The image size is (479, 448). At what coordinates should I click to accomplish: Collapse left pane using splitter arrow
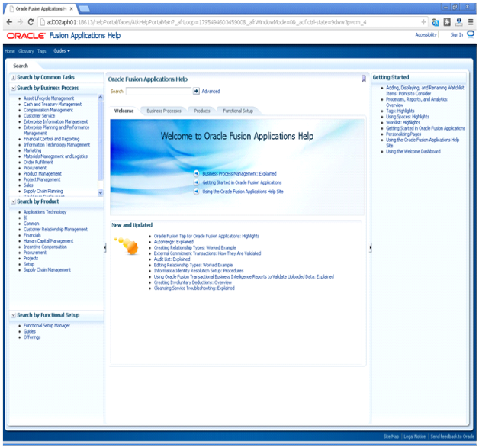click(x=105, y=247)
